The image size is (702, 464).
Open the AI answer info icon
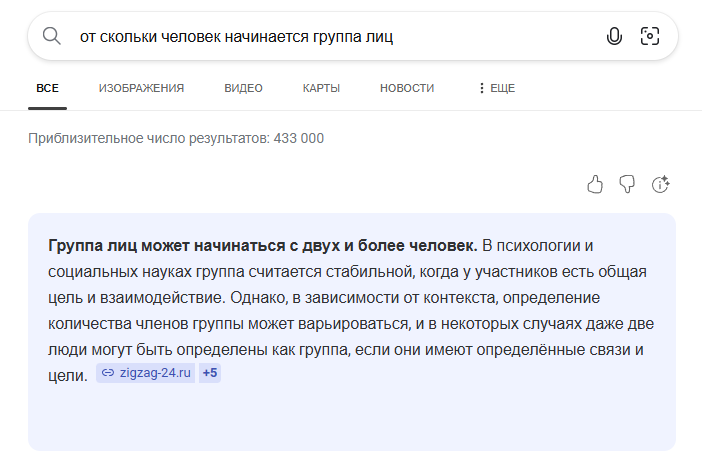pos(660,184)
